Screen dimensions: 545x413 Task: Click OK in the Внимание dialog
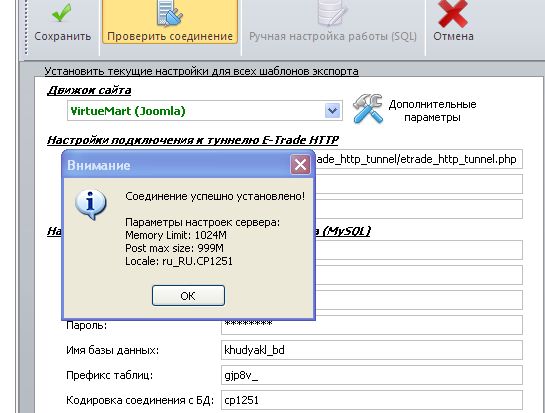(x=188, y=295)
